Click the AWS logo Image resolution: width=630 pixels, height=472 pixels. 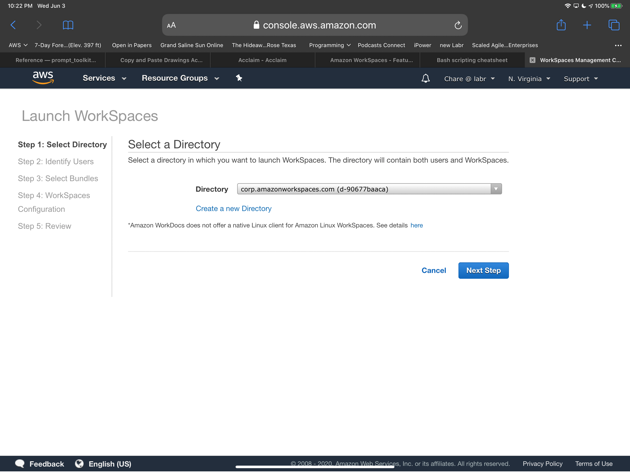[43, 78]
